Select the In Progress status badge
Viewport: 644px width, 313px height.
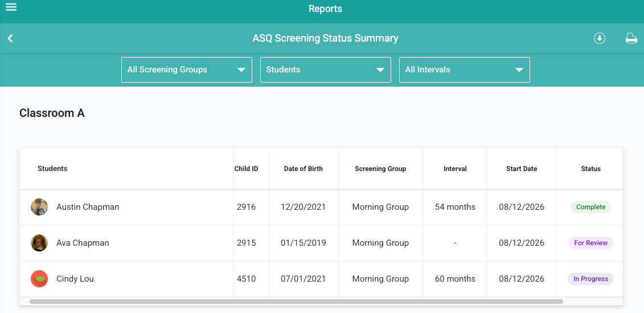[x=590, y=279]
